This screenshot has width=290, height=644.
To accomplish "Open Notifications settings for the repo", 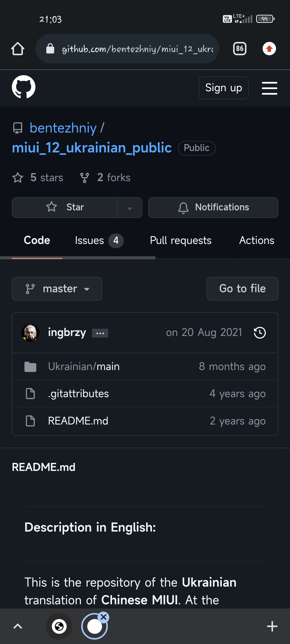I will (213, 207).
